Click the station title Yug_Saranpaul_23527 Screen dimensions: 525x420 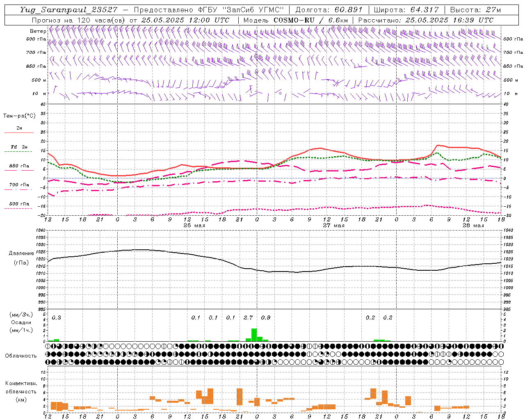68,10
